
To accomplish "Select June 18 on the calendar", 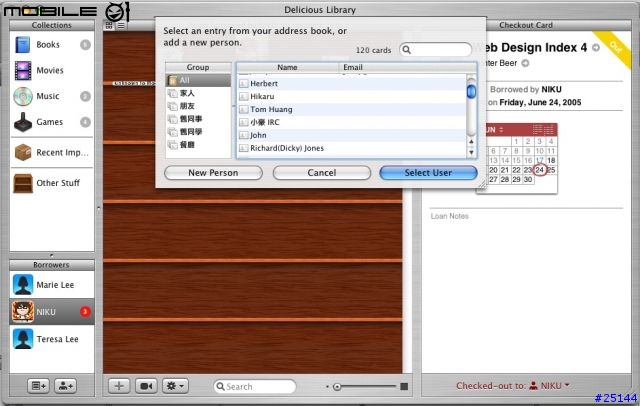I will pos(551,160).
